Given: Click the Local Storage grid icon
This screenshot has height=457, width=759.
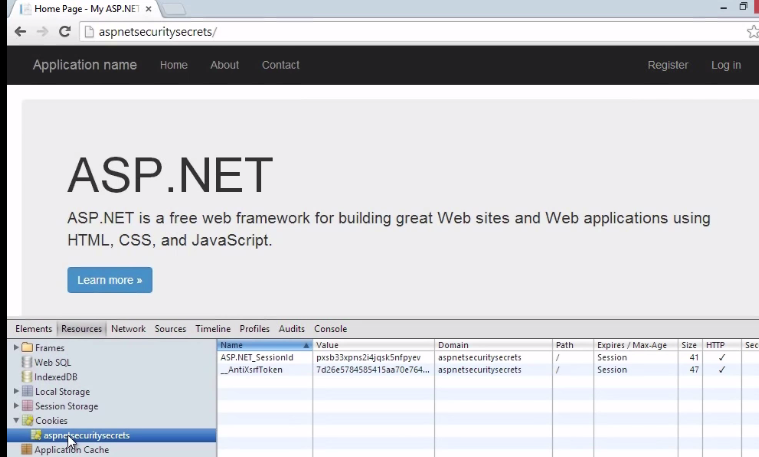Looking at the screenshot, I should 28,391.
